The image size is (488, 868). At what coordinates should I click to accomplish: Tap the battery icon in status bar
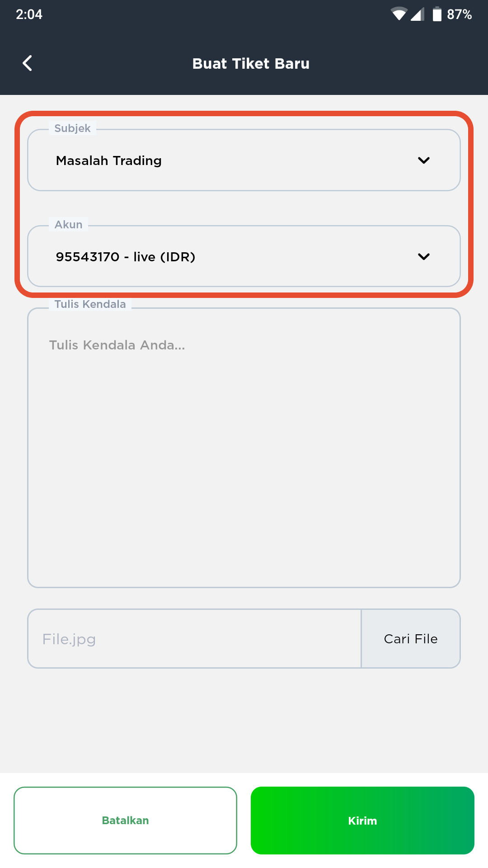437,14
